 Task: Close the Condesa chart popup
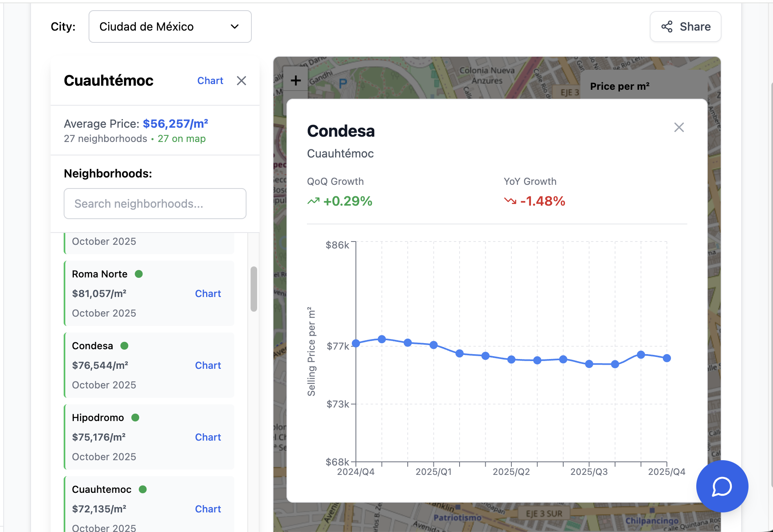click(x=679, y=127)
